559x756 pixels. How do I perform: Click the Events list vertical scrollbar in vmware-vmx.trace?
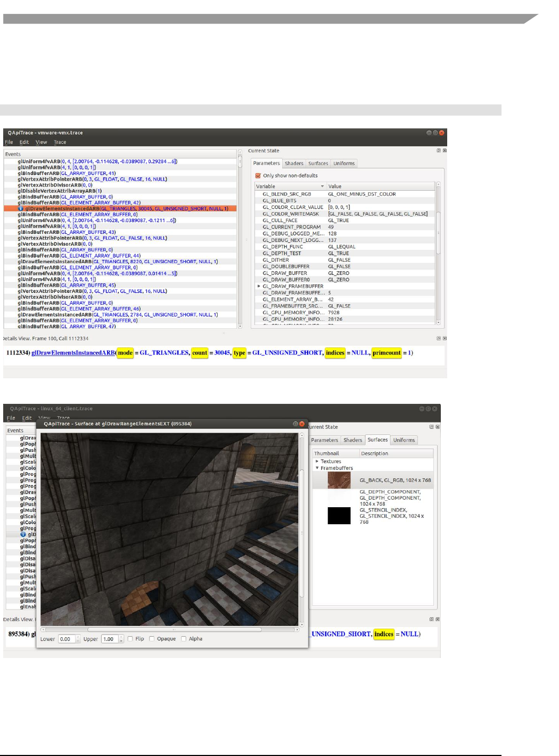pos(240,239)
